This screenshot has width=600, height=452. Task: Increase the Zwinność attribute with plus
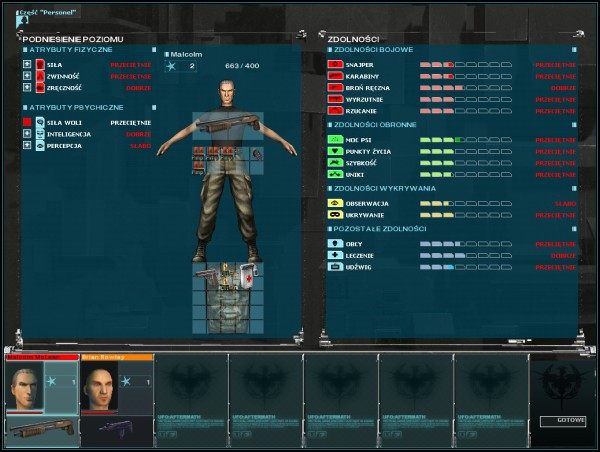(28, 76)
